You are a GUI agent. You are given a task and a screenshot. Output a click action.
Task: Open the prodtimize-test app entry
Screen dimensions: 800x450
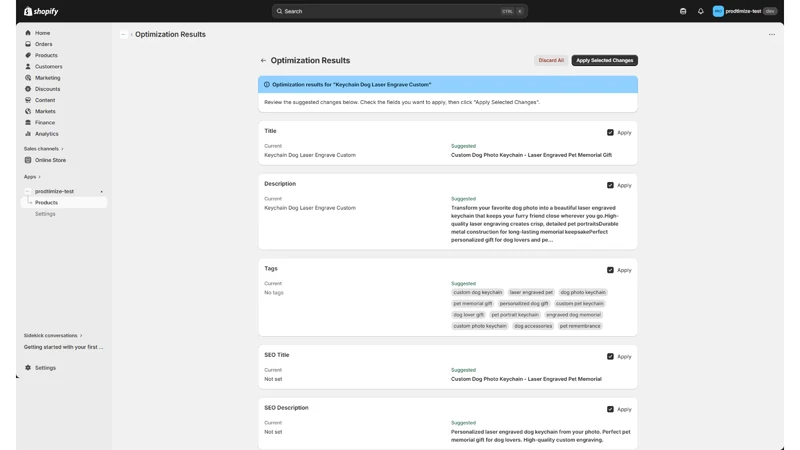pos(55,191)
